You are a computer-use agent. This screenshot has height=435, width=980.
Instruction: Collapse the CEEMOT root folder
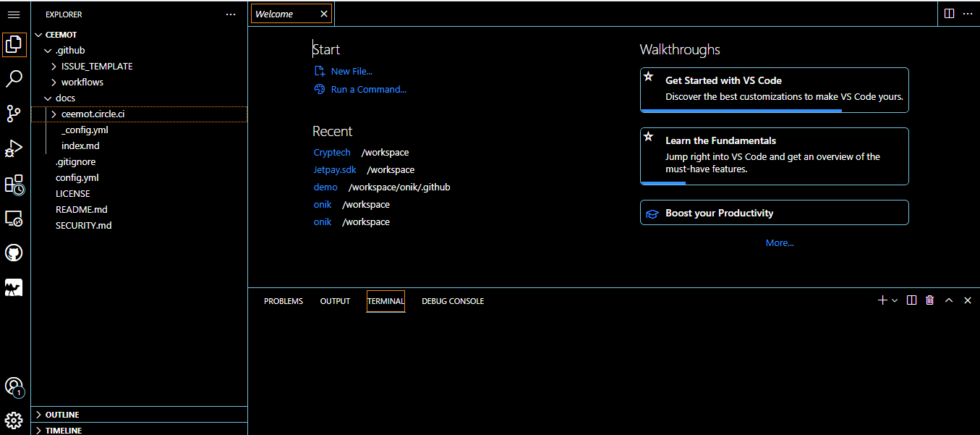pos(39,35)
